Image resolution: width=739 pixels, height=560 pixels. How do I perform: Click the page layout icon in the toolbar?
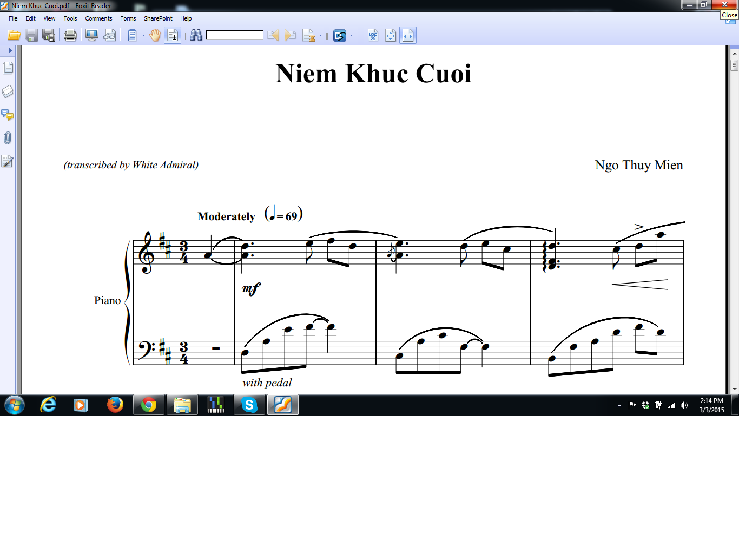click(x=133, y=36)
